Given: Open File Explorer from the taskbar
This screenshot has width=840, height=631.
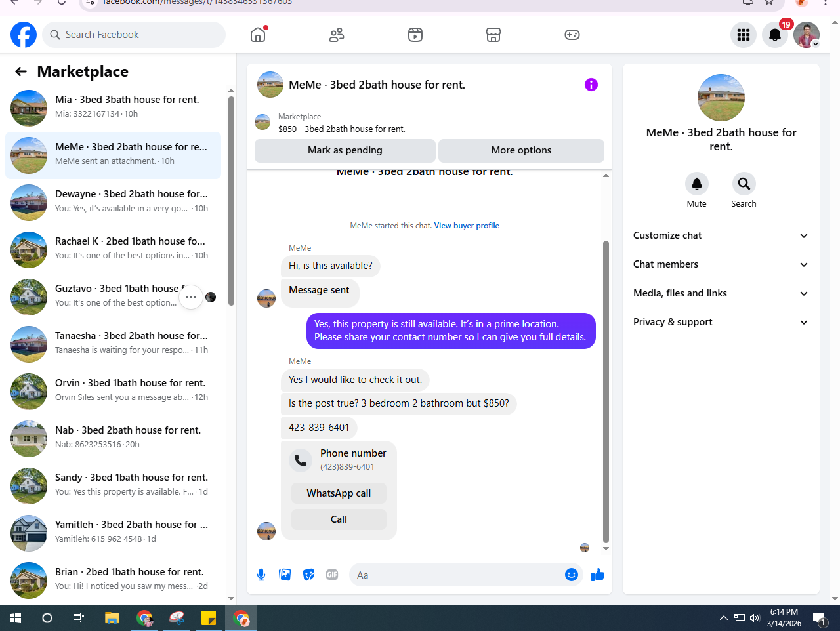Looking at the screenshot, I should pos(112,618).
